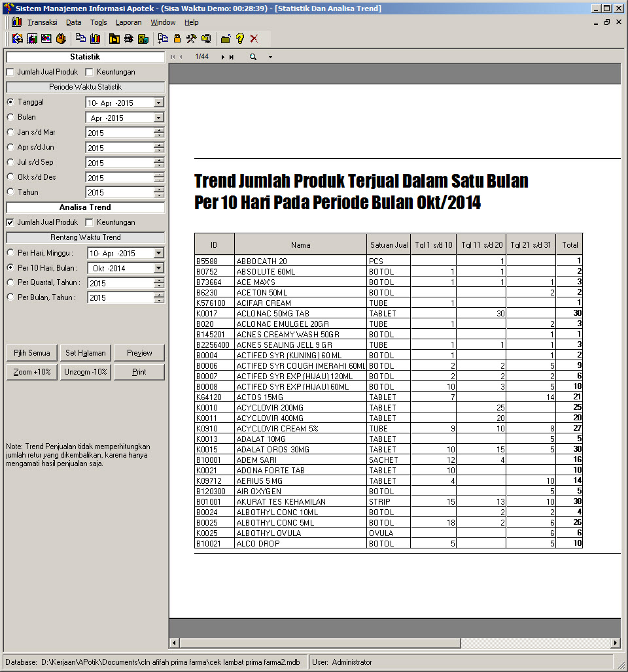The height and width of the screenshot is (672, 628).
Task: Click the Zoom +10% button
Action: coord(32,372)
